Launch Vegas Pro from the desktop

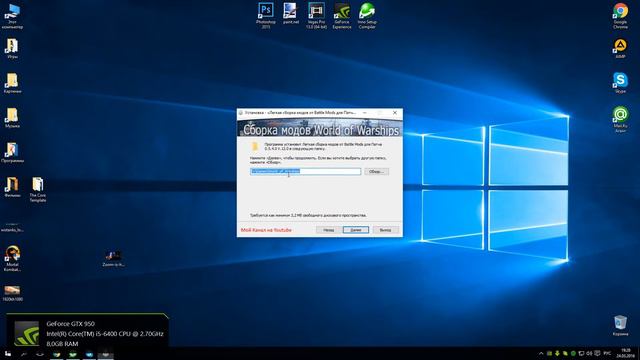point(316,15)
